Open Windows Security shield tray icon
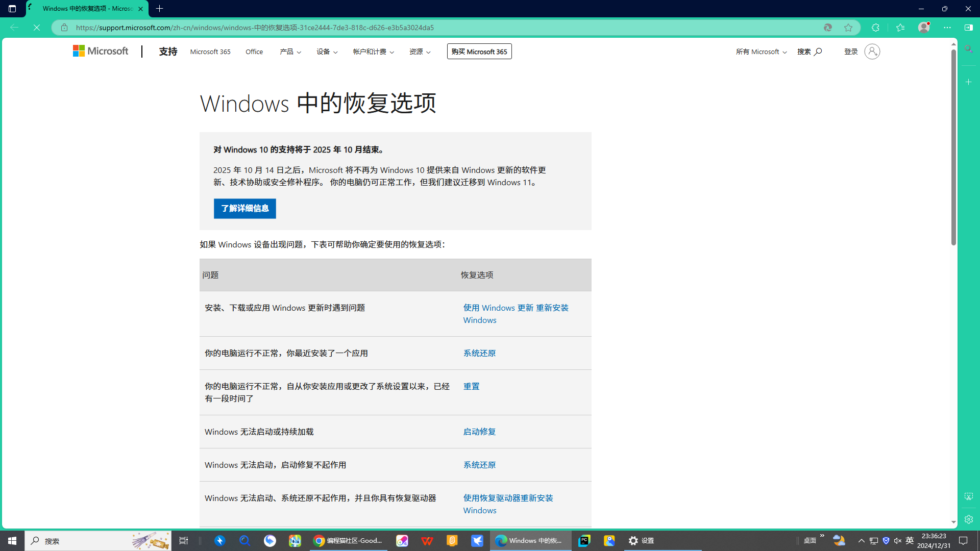 tap(886, 541)
